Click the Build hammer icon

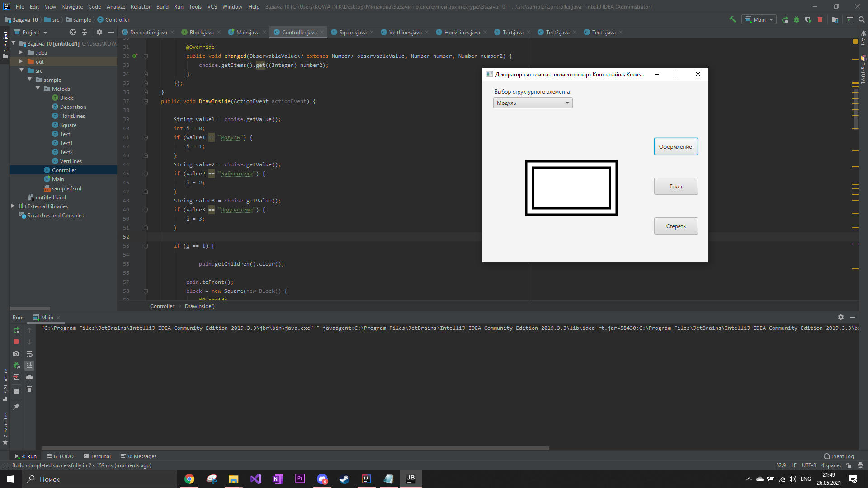point(732,20)
